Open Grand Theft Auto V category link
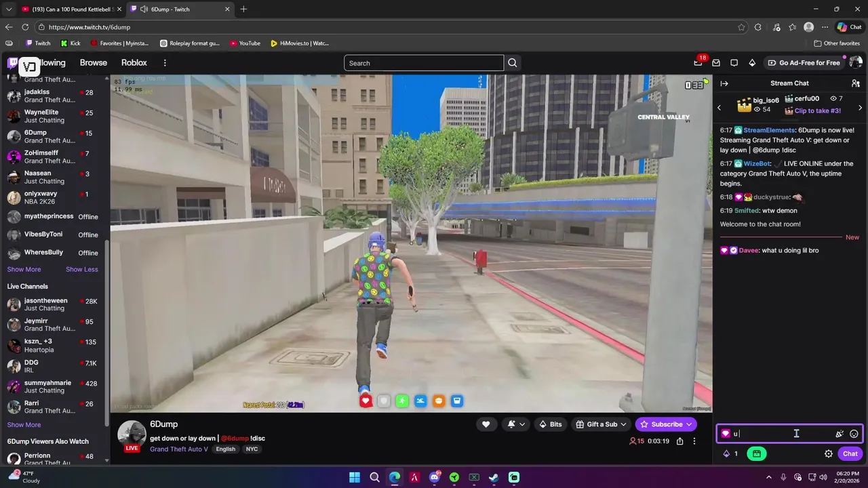 coord(179,449)
